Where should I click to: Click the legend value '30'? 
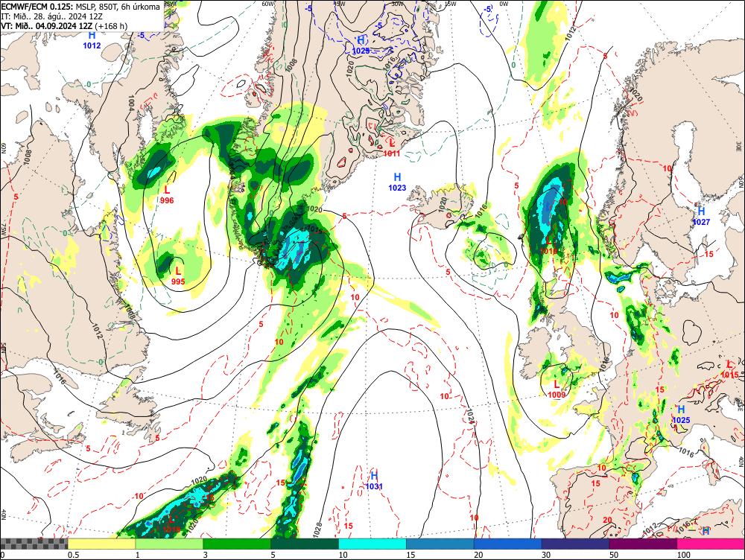coord(546,555)
